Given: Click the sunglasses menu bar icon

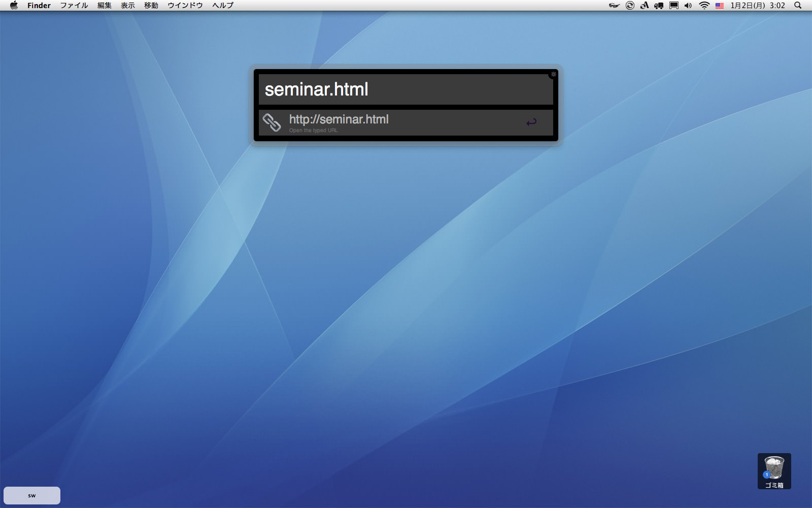Looking at the screenshot, I should pos(615,6).
